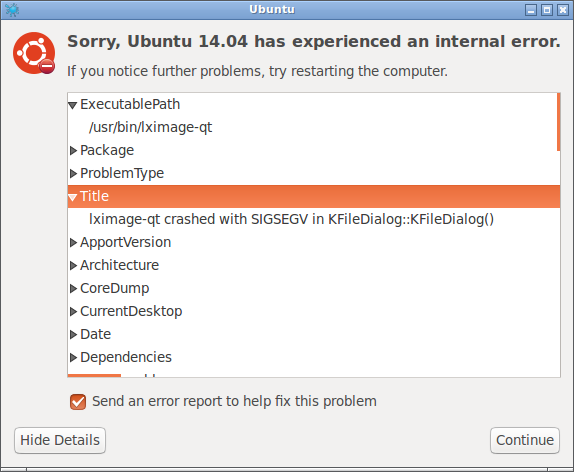The image size is (574, 472).
Task: Click the Ubuntu error logo icon
Action: click(34, 53)
